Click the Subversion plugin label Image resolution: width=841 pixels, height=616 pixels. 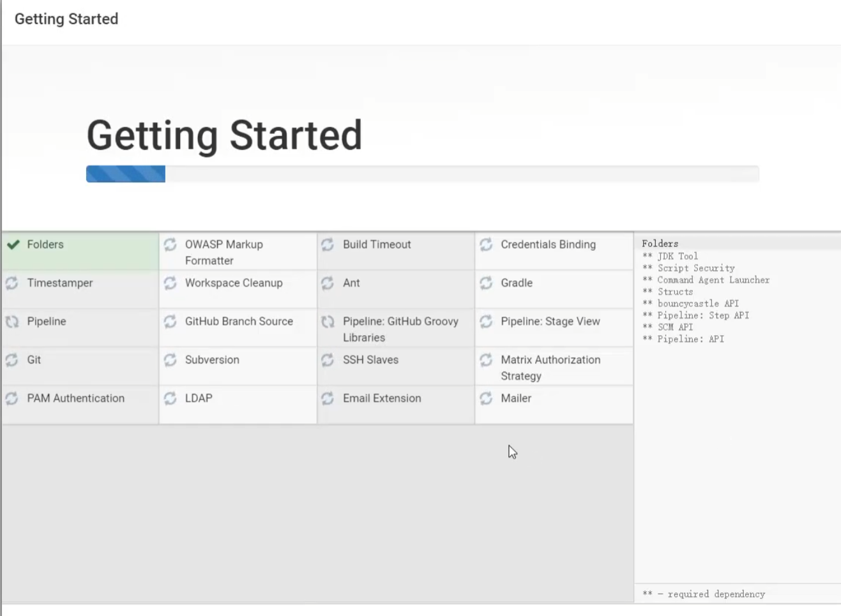point(212,360)
